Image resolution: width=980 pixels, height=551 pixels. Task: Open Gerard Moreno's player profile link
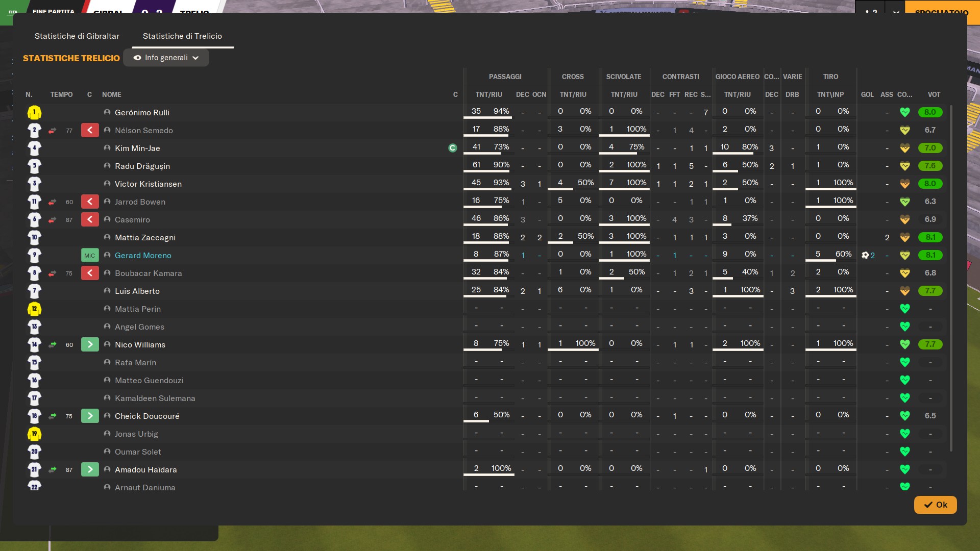[x=143, y=256]
